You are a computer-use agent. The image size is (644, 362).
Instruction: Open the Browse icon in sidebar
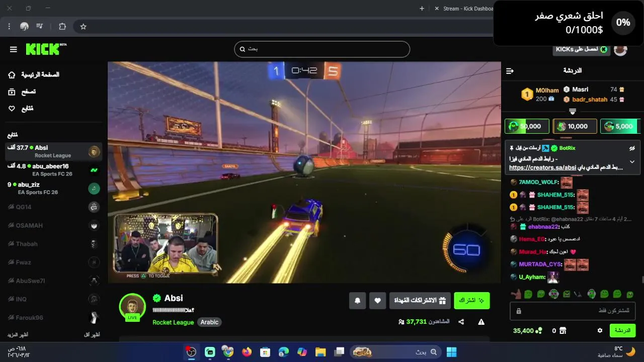point(12,92)
